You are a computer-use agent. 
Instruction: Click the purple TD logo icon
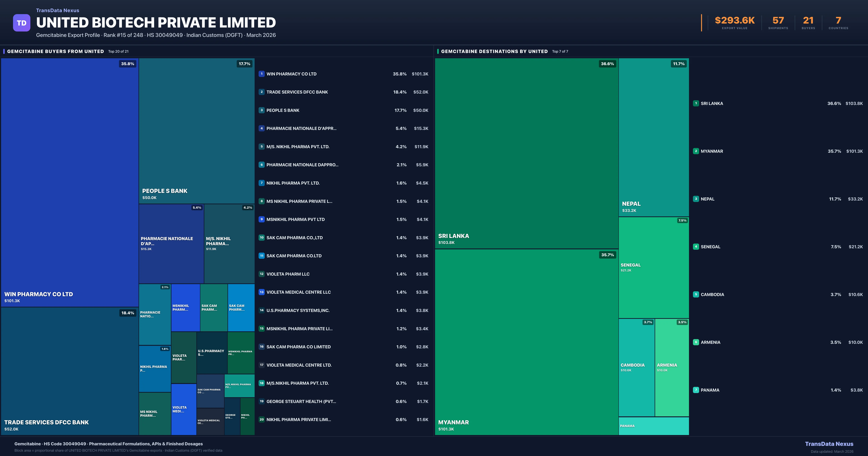tap(22, 23)
